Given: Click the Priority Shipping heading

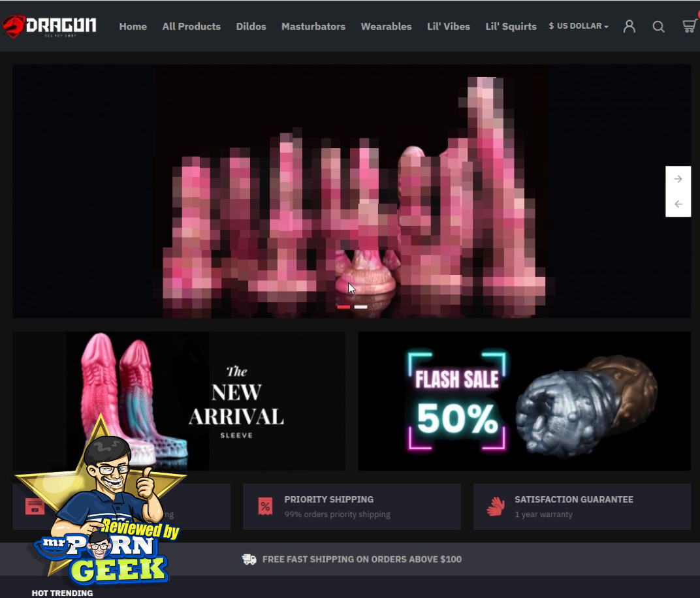Looking at the screenshot, I should pyautogui.click(x=329, y=499).
